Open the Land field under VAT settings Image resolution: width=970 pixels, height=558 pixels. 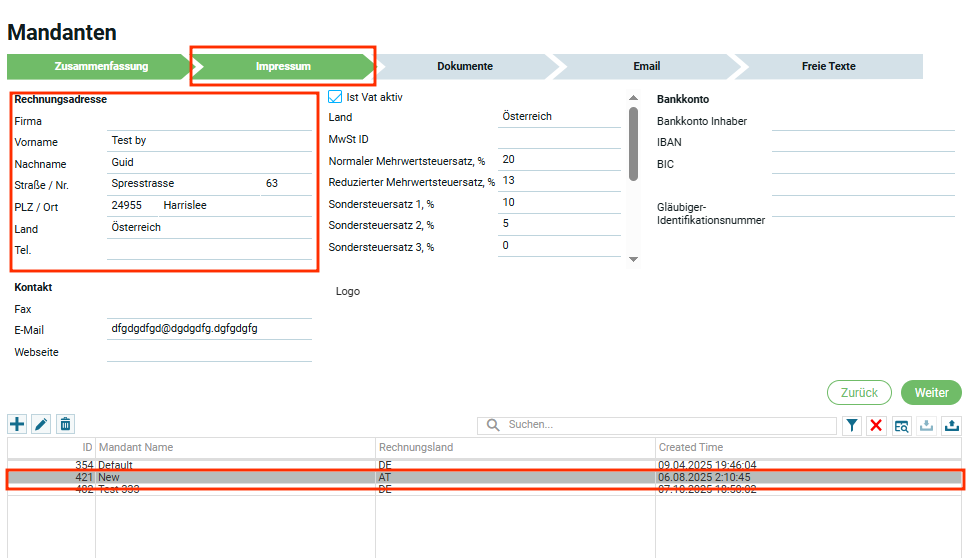coord(558,117)
